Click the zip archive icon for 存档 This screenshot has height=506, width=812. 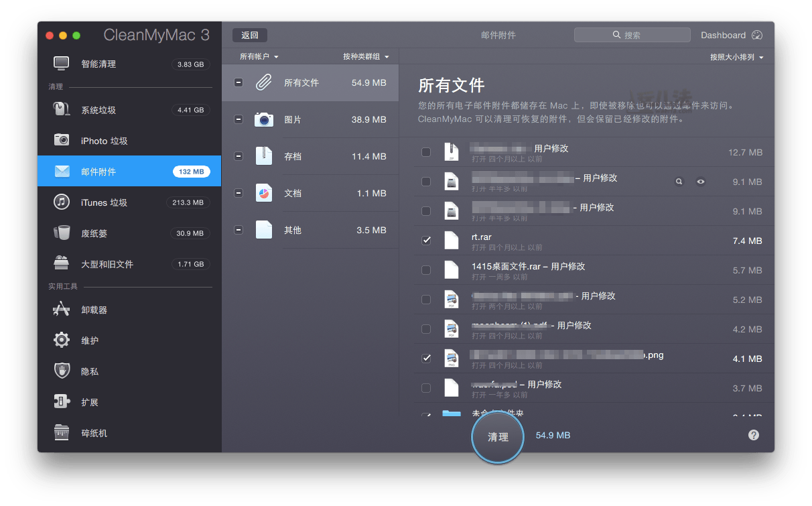click(264, 156)
